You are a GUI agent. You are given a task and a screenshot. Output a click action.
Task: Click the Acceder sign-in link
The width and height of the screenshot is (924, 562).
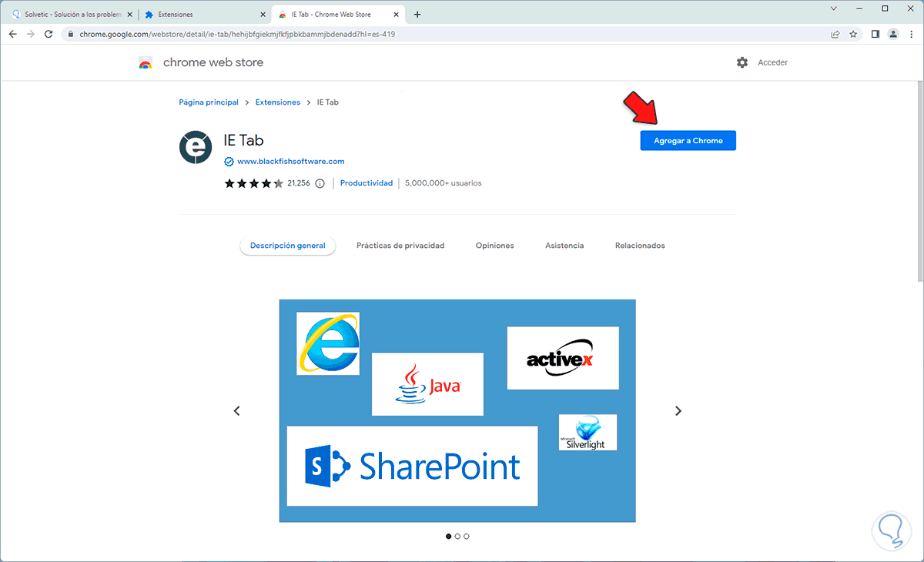[x=772, y=62]
